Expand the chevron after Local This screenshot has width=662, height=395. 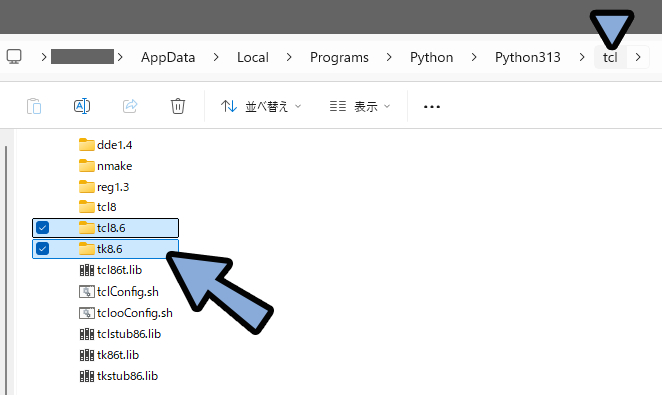click(x=289, y=57)
